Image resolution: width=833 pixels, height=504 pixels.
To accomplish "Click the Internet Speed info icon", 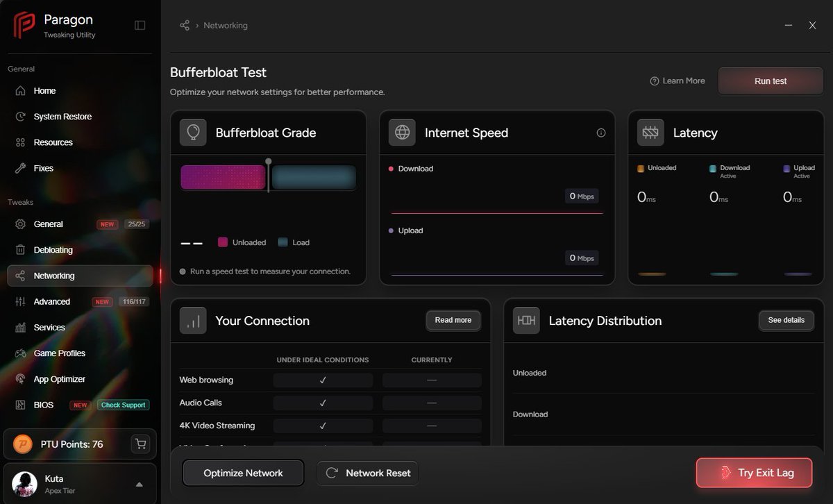I will [601, 133].
